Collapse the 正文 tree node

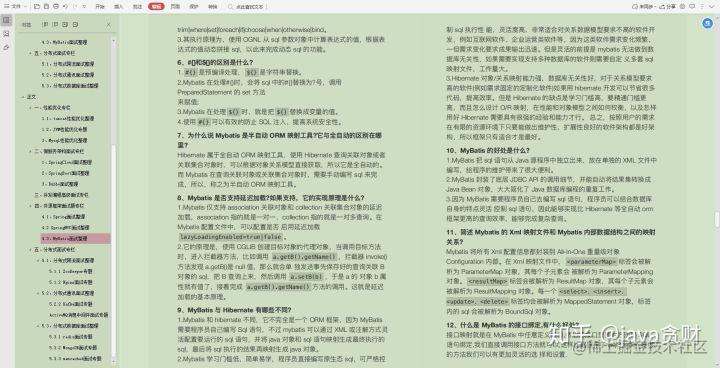pyautogui.click(x=23, y=97)
